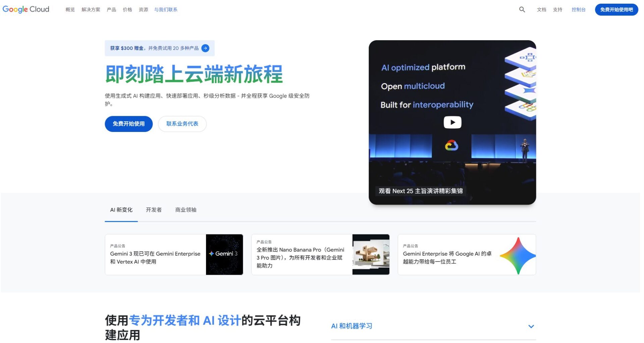644x343 pixels.
Task: Click the arrow on the $300 赠金 banner
Action: [x=205, y=48]
